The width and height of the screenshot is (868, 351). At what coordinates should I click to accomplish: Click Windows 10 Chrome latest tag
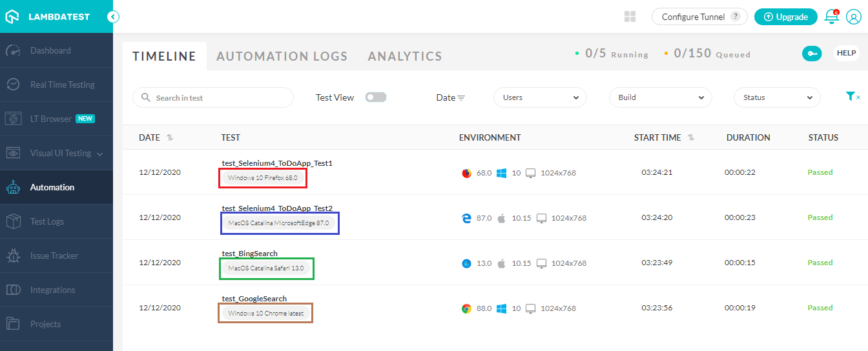tap(265, 313)
